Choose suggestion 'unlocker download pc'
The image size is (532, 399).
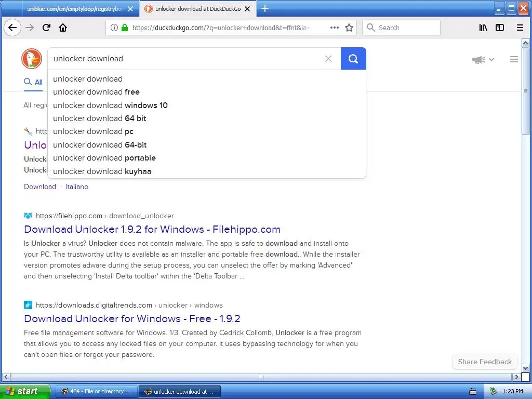(207, 131)
